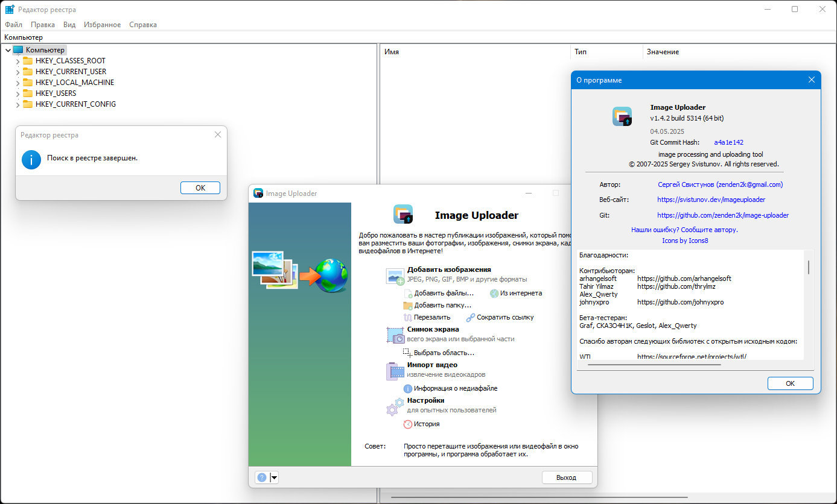Click the Add folder icon

[x=408, y=306]
